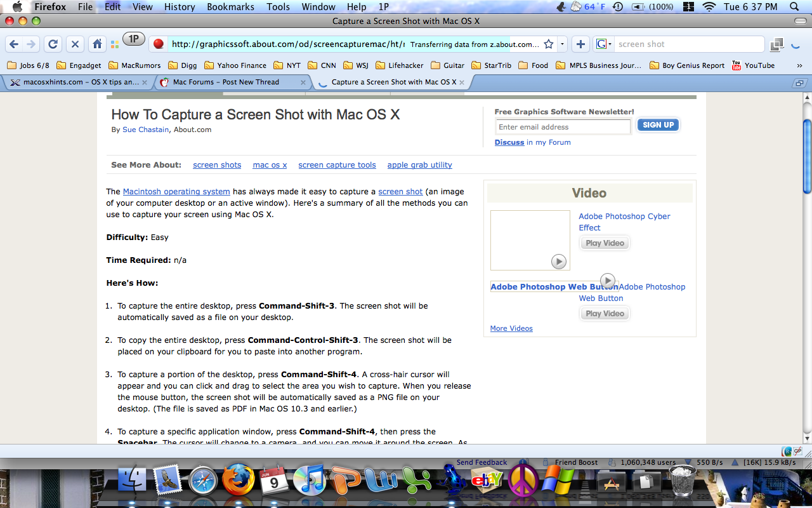
Task: Open the Trash in the Dock
Action: (683, 481)
